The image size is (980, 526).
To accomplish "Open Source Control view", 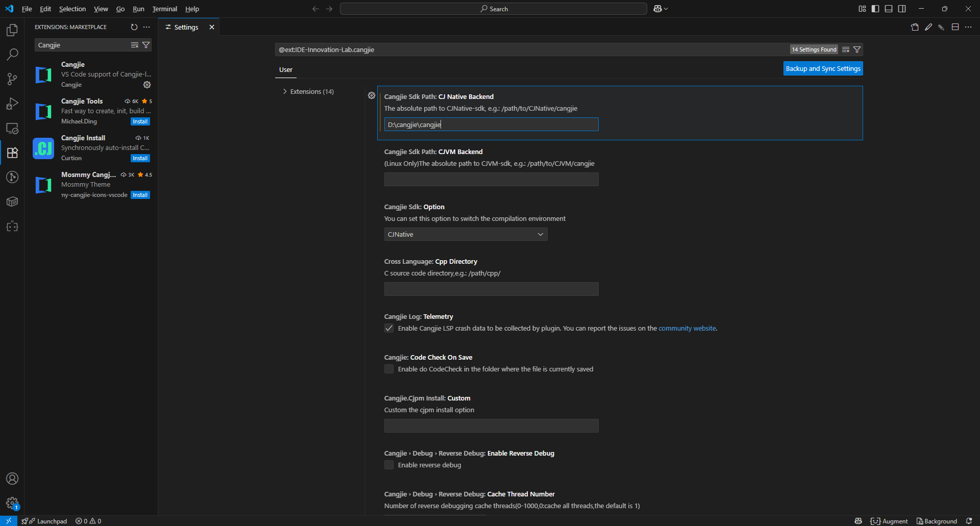I will 12,79.
